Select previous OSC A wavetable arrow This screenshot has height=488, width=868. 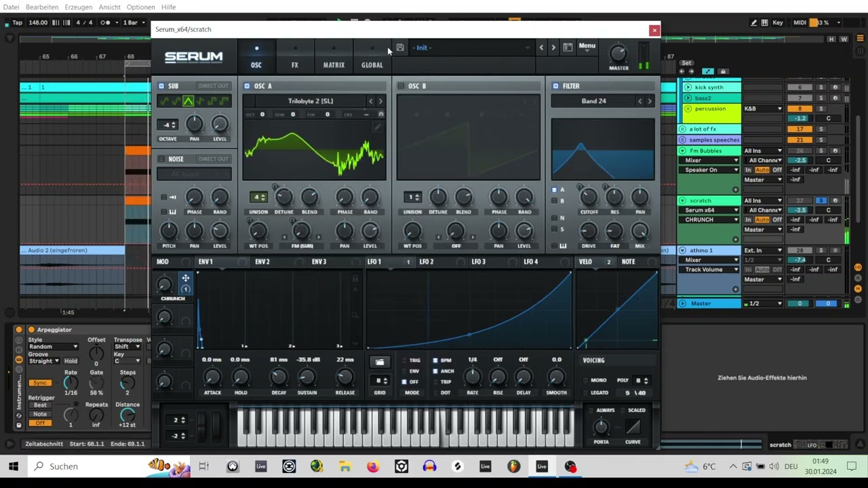tap(370, 101)
